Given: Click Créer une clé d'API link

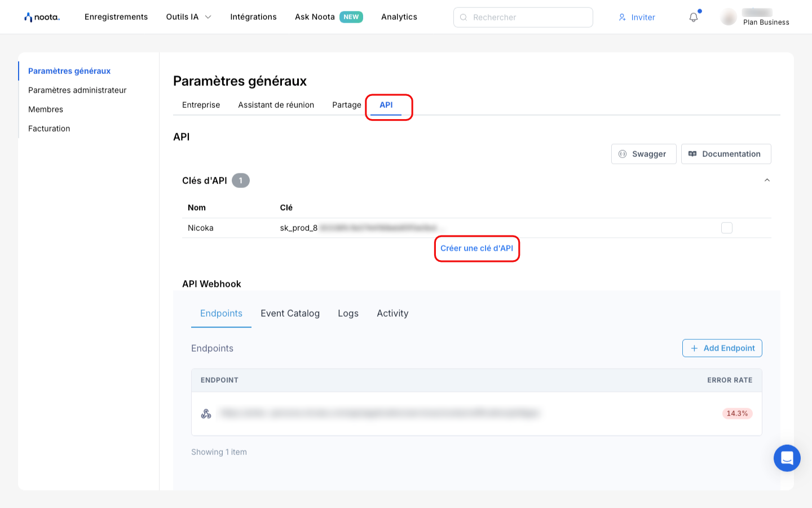Looking at the screenshot, I should click(476, 248).
